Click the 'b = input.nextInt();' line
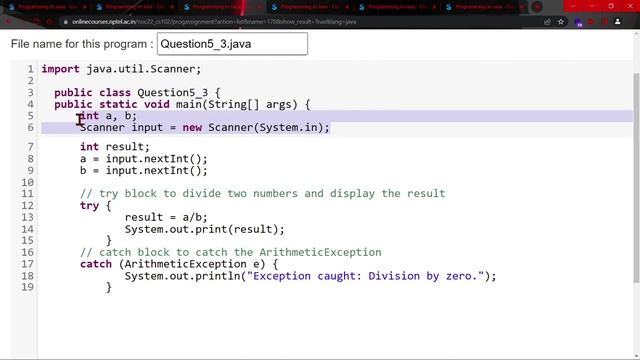The height and width of the screenshot is (360, 640). pos(144,170)
